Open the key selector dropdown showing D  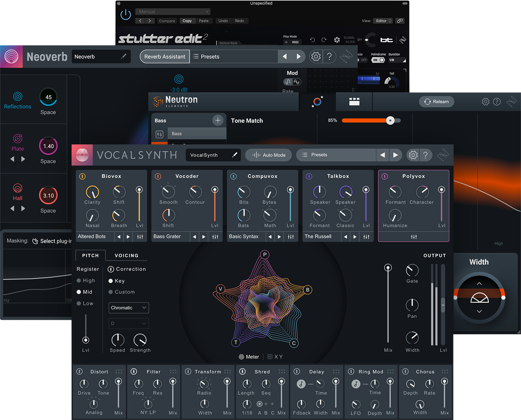129,323
